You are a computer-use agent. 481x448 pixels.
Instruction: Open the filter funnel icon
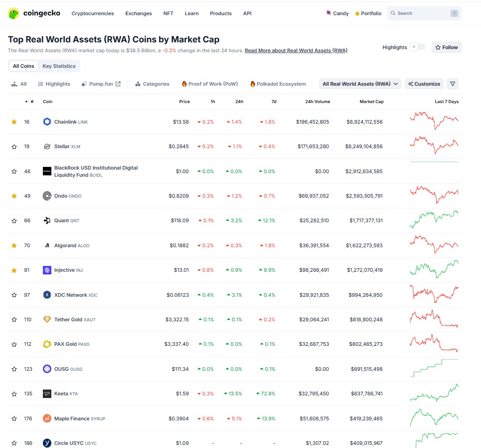(452, 84)
